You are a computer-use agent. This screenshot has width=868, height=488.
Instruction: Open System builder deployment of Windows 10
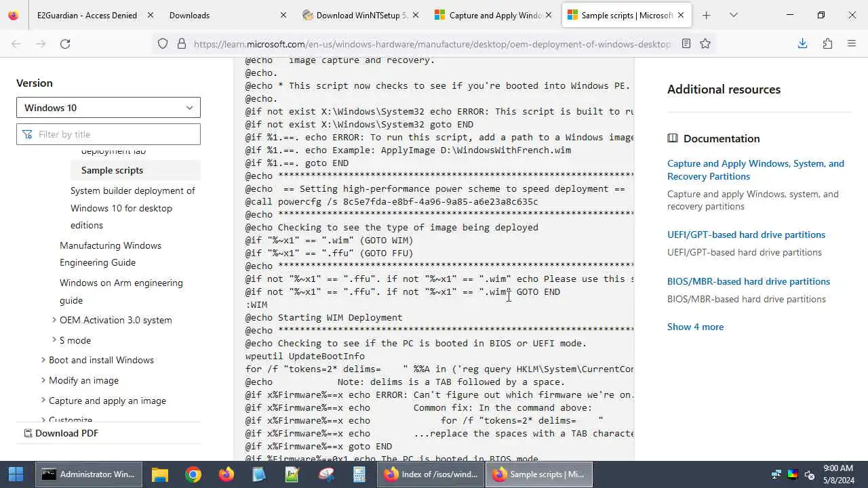133,208
